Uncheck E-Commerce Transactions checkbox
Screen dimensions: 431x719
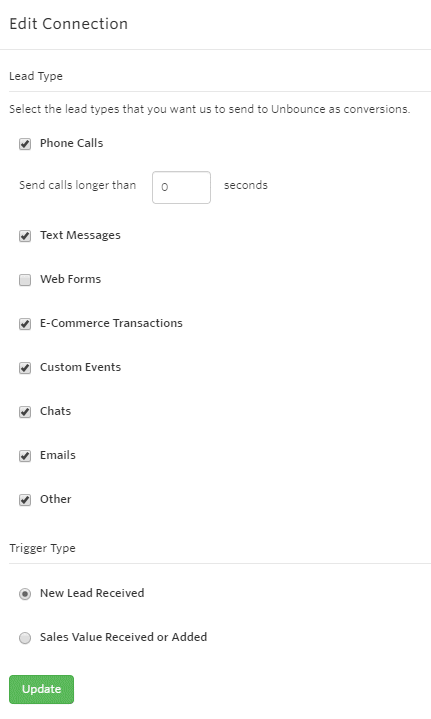[25, 324]
